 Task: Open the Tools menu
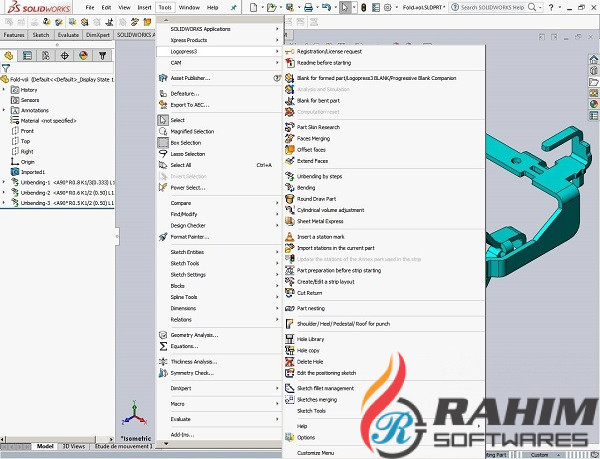(x=165, y=7)
